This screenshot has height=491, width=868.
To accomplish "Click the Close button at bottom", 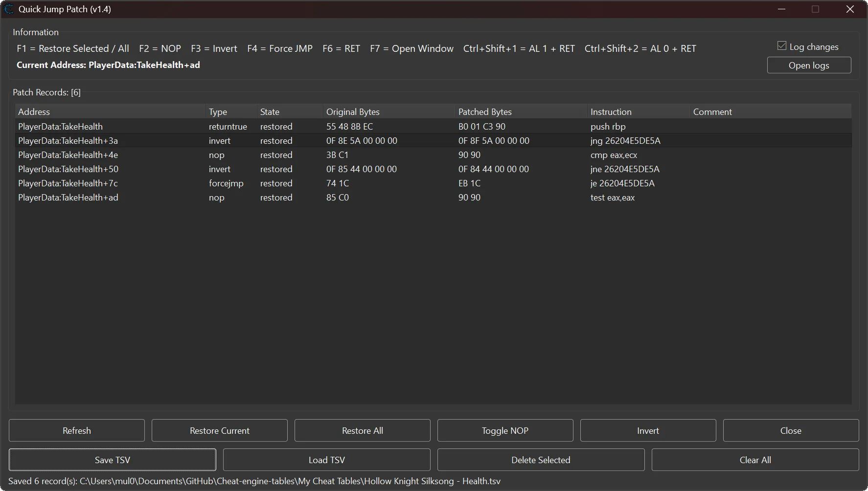I will pos(791,431).
